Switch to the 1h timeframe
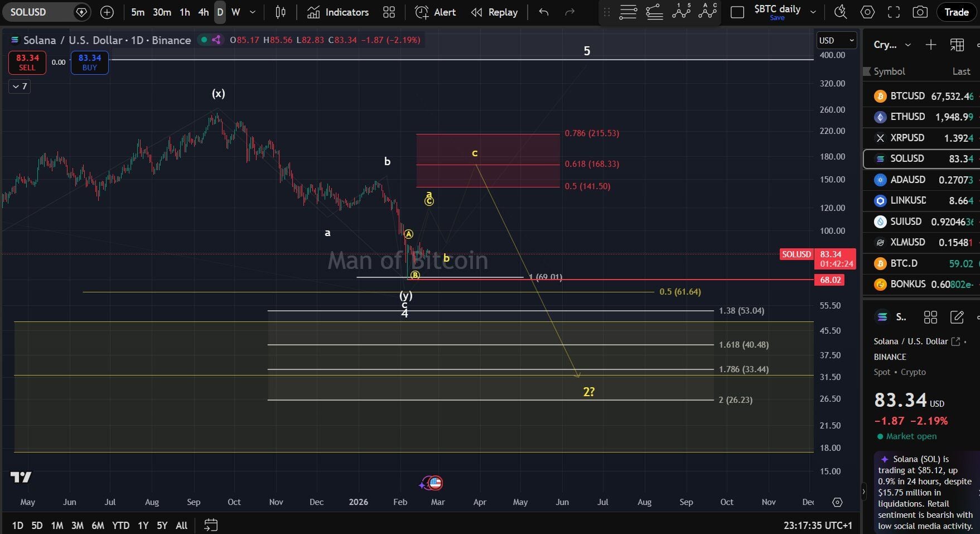980x534 pixels. point(185,12)
